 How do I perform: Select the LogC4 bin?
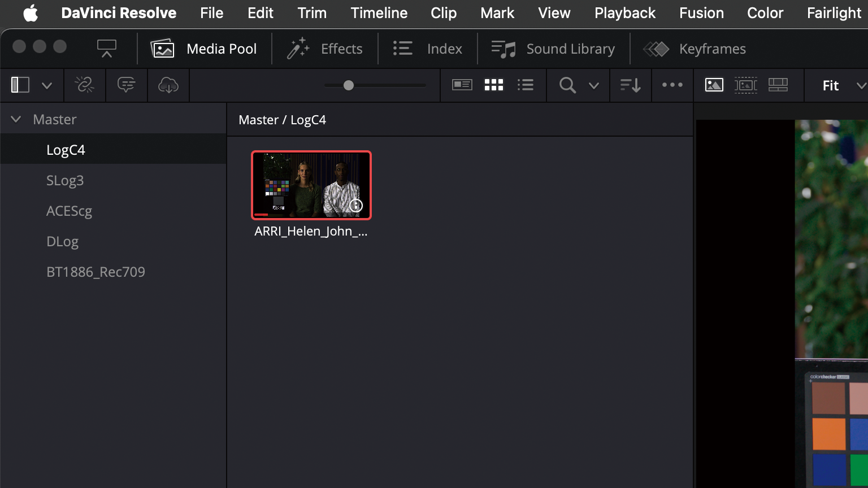pyautogui.click(x=113, y=150)
